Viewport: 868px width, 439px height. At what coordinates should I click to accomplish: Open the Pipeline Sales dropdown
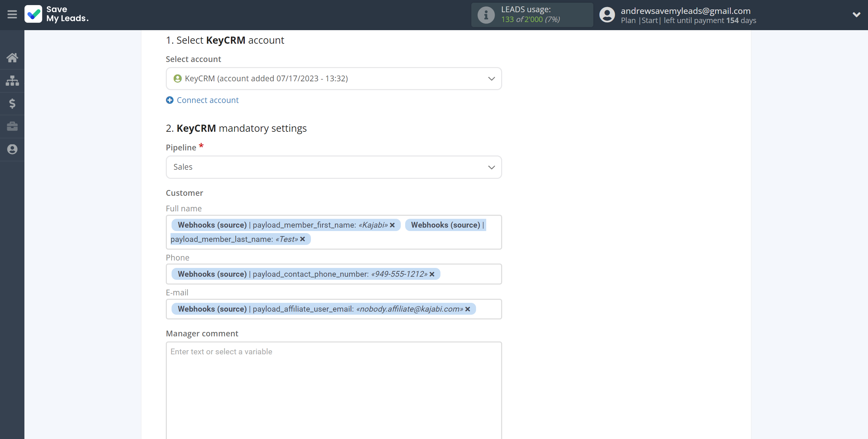click(334, 167)
